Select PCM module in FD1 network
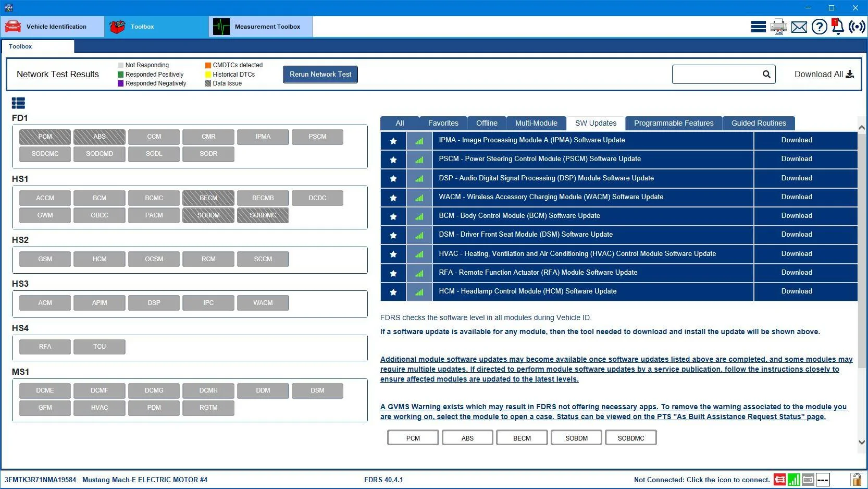Screen dimensions: 868x489 pos(45,137)
